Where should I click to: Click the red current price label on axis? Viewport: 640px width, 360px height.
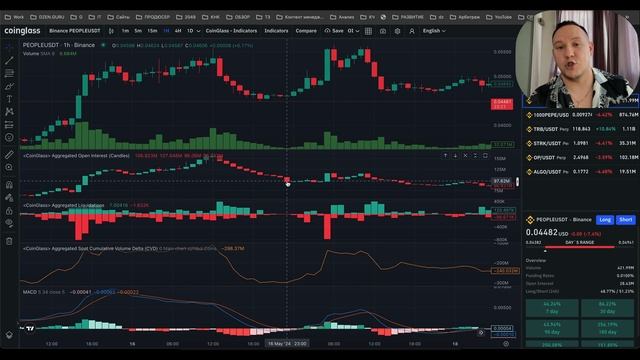click(x=502, y=104)
